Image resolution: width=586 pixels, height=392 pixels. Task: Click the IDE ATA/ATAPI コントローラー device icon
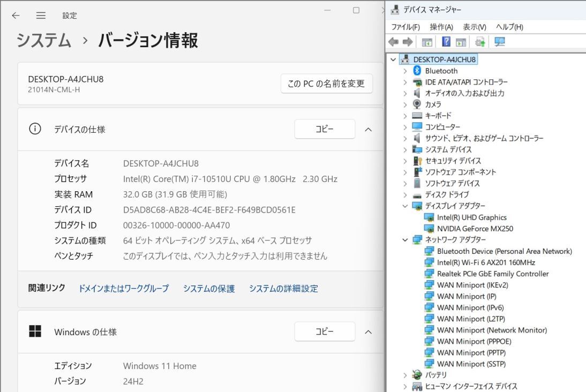(x=417, y=82)
